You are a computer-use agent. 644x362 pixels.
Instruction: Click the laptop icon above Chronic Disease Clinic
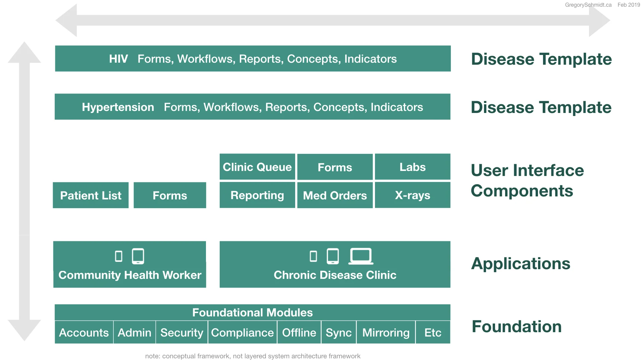point(361,256)
